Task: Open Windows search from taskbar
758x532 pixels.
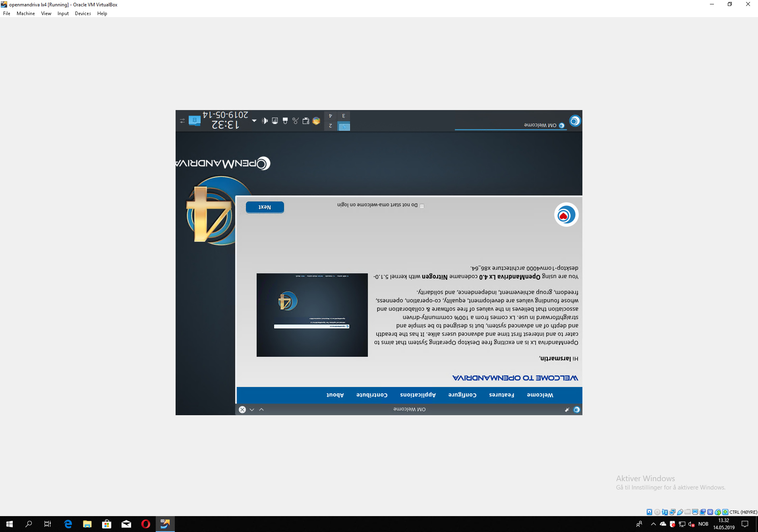Action: tap(29, 524)
